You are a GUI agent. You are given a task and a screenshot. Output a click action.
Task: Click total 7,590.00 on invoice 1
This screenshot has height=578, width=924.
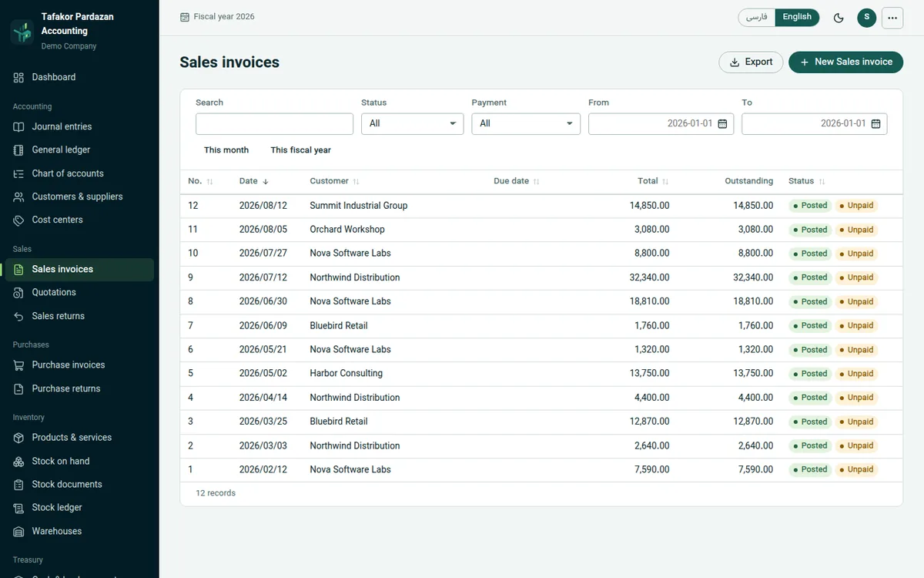(652, 469)
